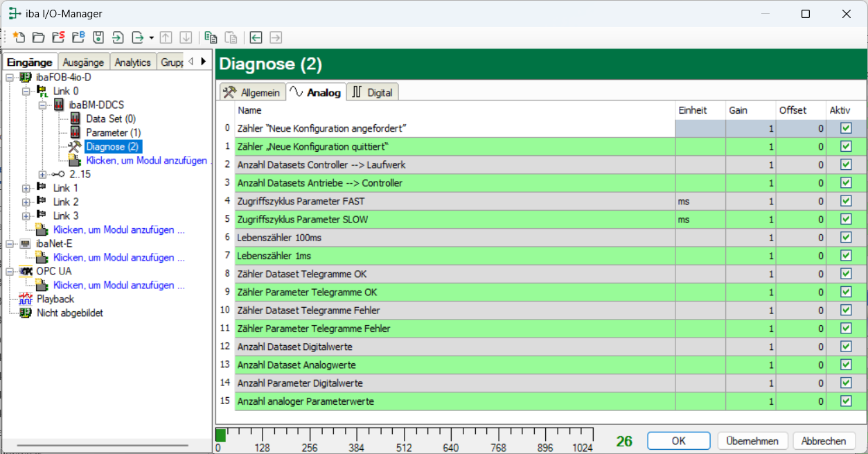Click the open folder toolbar icon
Image resolution: width=868 pixels, height=454 pixels.
[38, 37]
